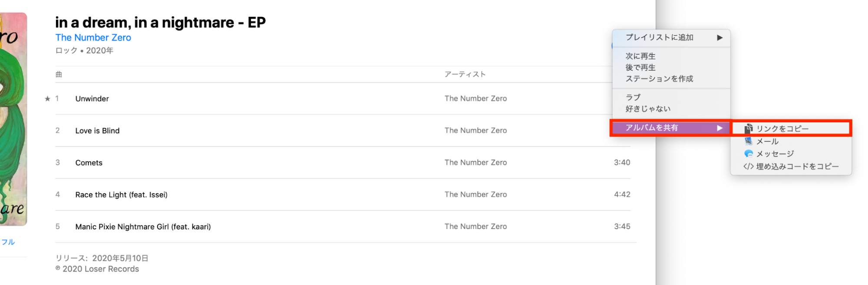Open The Number Zero artist link
This screenshot has height=285, width=868.
pos(93,38)
